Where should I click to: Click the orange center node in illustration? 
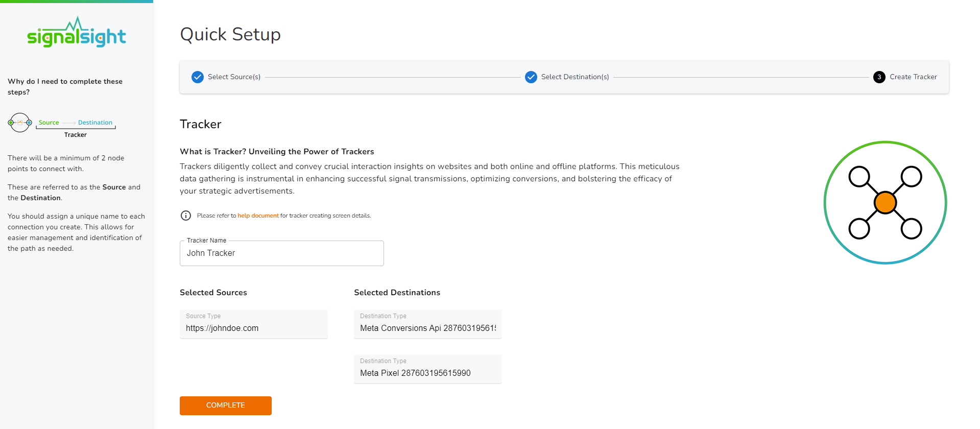point(885,203)
